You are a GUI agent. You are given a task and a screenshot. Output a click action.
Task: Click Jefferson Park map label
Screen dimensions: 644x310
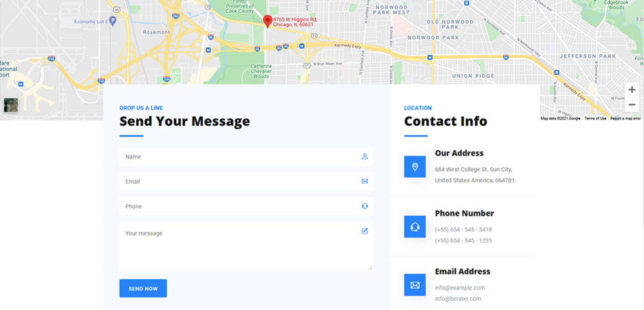[x=587, y=56]
